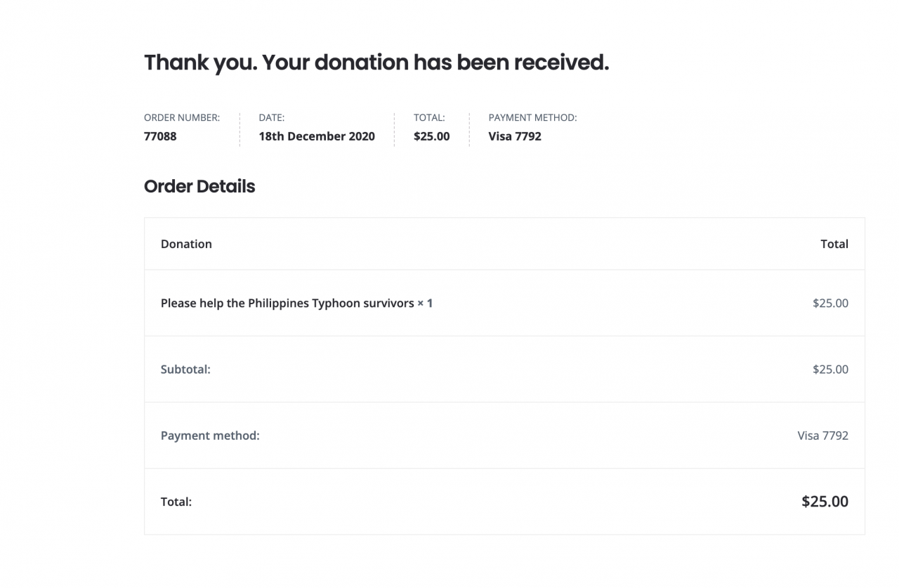Click the $25.00 price in the donation row
Screen dimensions: 899x588
pyautogui.click(x=830, y=303)
